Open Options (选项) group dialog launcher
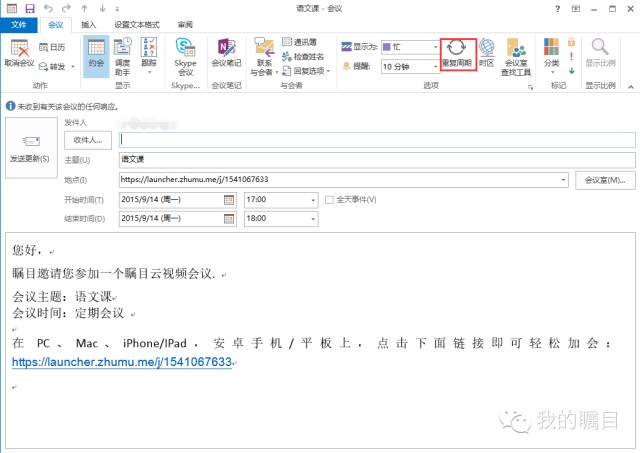The width and height of the screenshot is (640, 453). point(531,87)
